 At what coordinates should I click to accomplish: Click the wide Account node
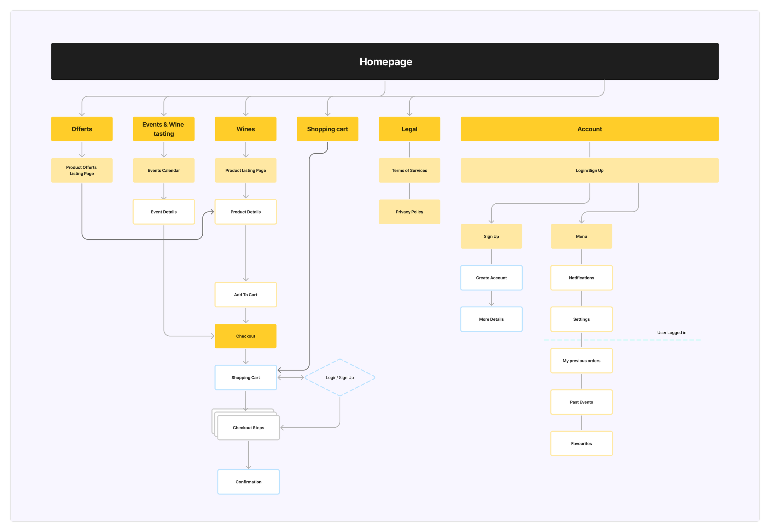pyautogui.click(x=590, y=129)
